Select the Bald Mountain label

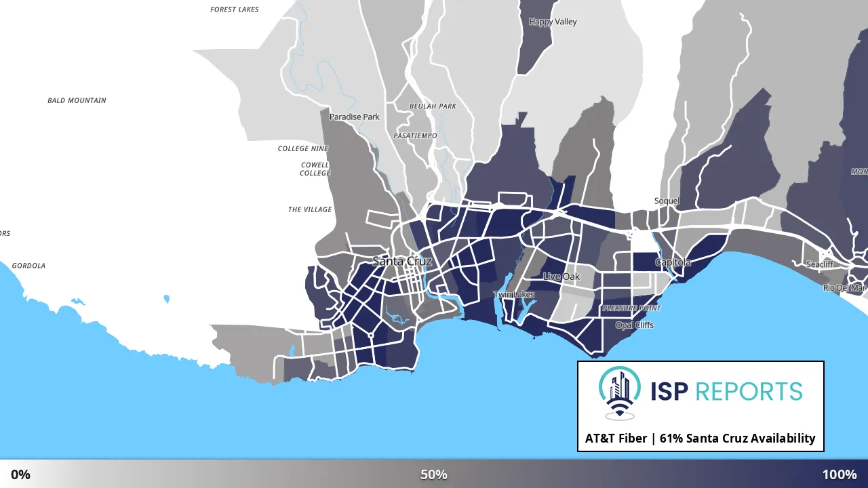point(77,100)
